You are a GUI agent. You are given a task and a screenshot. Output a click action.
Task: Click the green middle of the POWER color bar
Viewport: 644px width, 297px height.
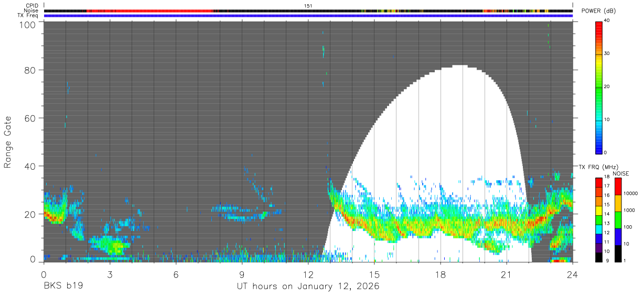(598, 86)
